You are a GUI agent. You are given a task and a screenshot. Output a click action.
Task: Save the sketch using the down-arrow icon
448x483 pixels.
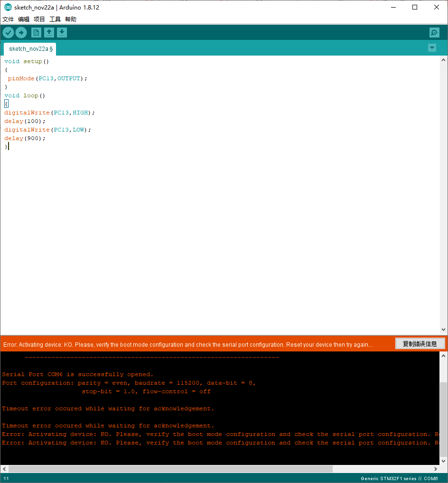click(62, 32)
